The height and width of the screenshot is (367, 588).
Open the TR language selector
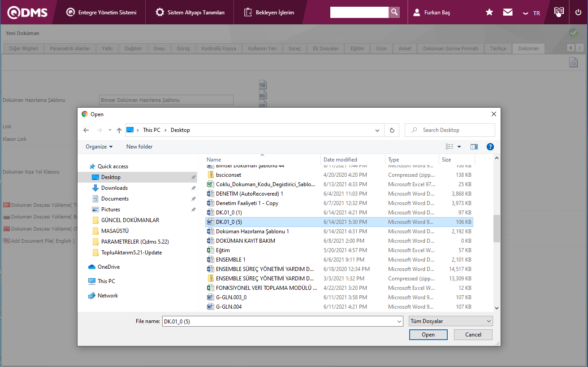tap(532, 13)
